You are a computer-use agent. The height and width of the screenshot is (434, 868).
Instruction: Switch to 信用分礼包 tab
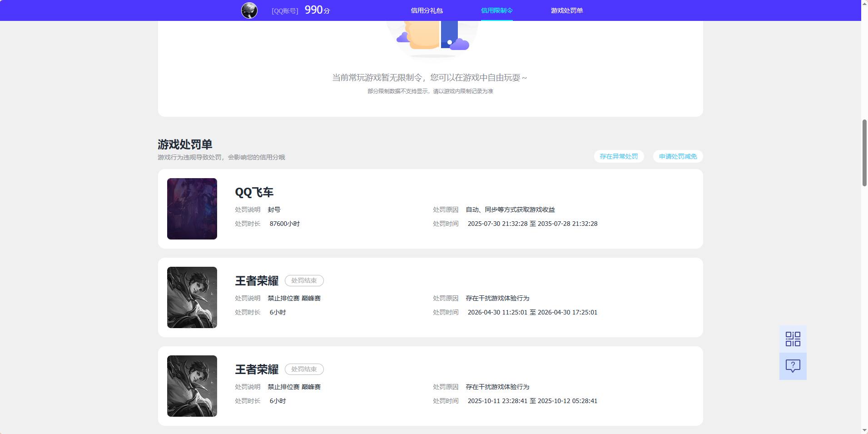pyautogui.click(x=427, y=10)
